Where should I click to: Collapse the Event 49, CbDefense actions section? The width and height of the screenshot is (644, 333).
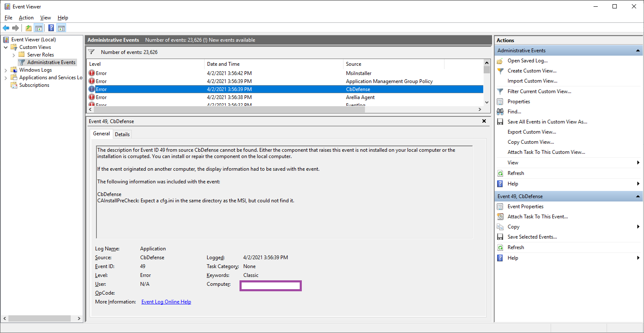tap(638, 196)
